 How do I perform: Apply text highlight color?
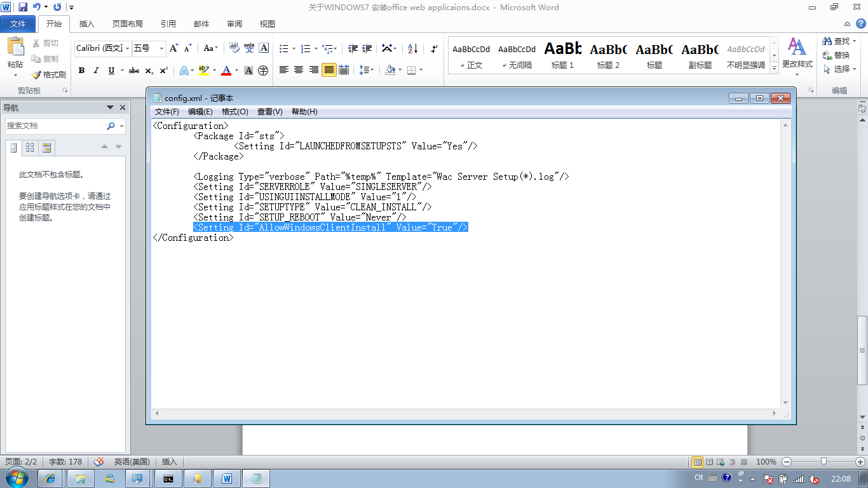[x=203, y=71]
